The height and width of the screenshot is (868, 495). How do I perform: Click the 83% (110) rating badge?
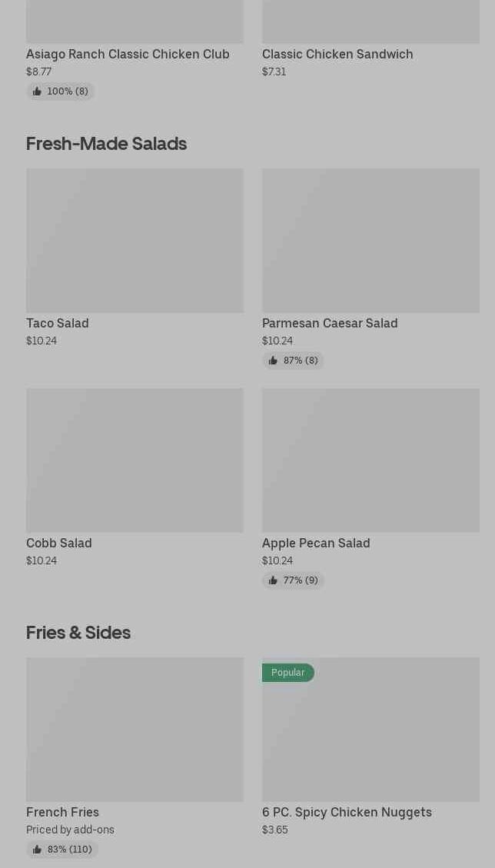[62, 850]
